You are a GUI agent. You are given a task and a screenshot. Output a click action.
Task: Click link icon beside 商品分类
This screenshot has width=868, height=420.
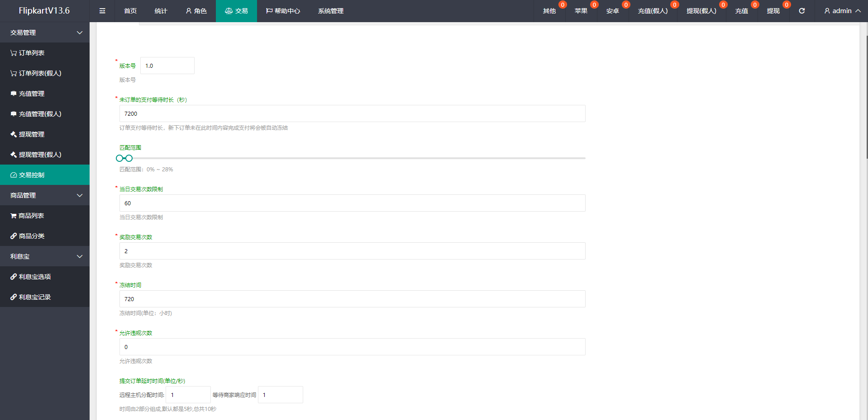tap(14, 236)
